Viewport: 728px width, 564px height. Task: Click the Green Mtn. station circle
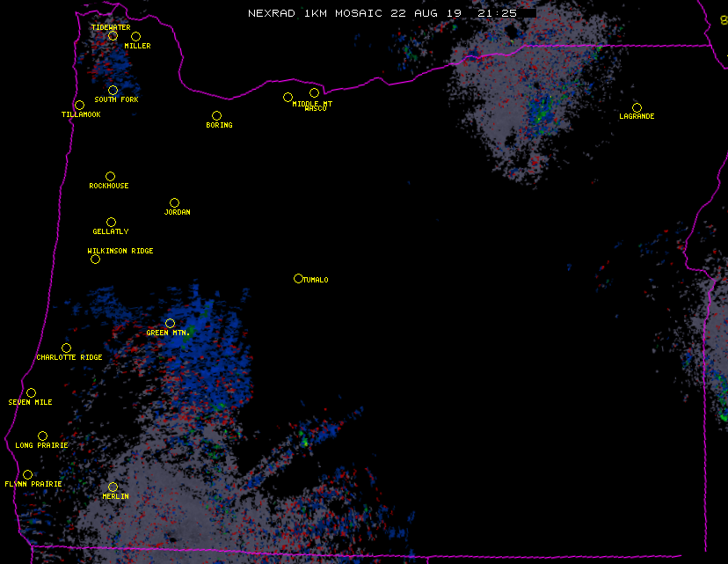point(170,324)
